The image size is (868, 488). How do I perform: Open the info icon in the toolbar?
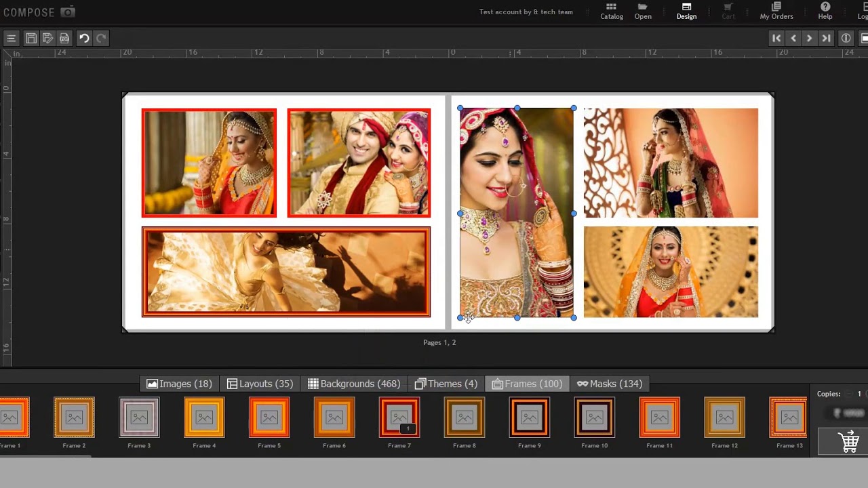(x=846, y=39)
